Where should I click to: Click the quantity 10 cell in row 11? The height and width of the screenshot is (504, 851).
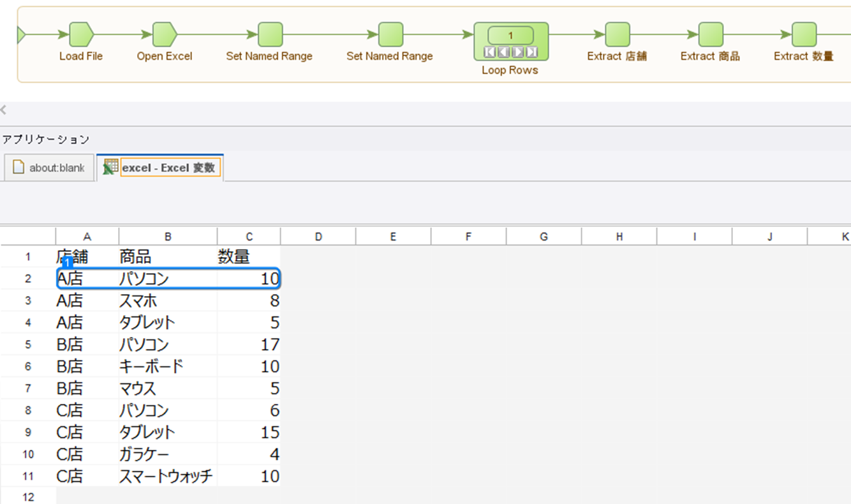coord(249,476)
